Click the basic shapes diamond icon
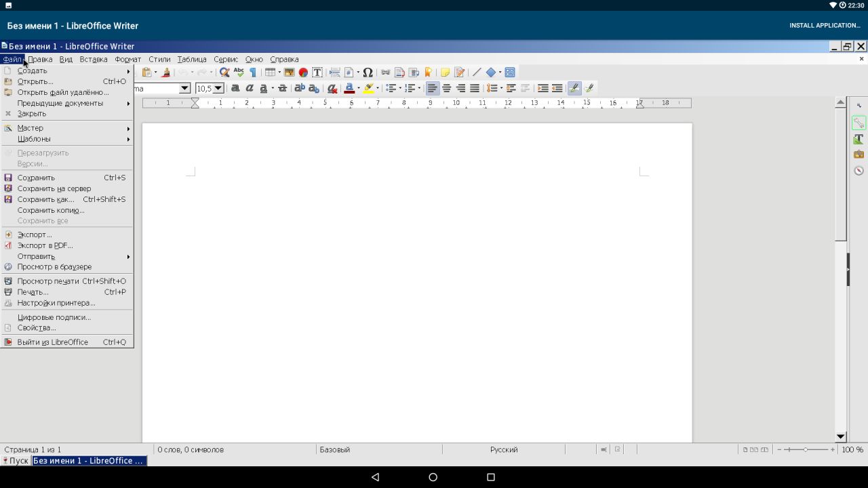868x488 pixels. point(491,73)
